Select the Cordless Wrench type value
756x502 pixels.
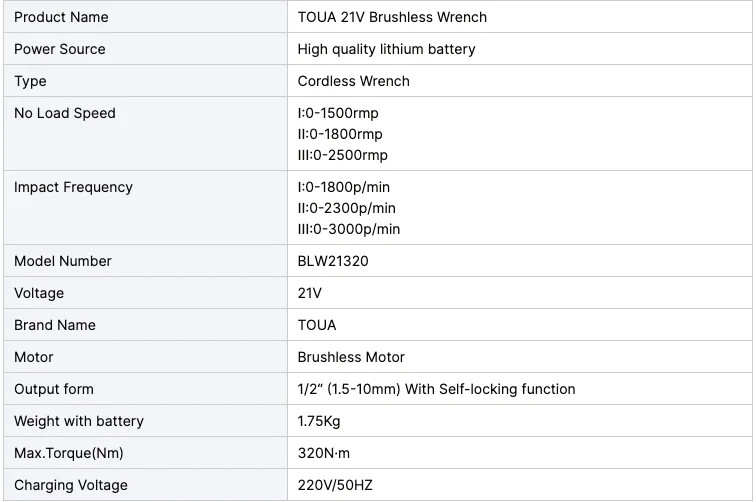pyautogui.click(x=353, y=81)
